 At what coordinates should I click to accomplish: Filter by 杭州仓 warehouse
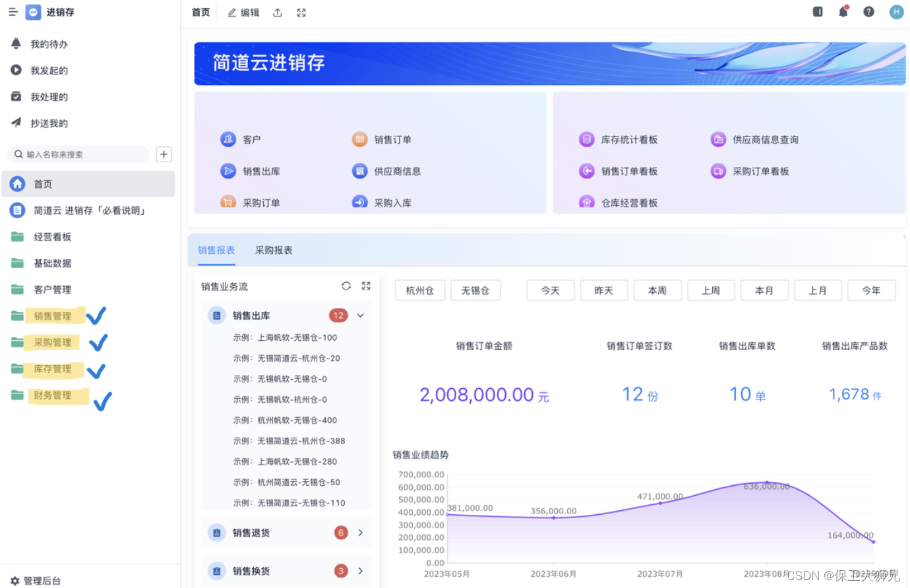(x=420, y=290)
